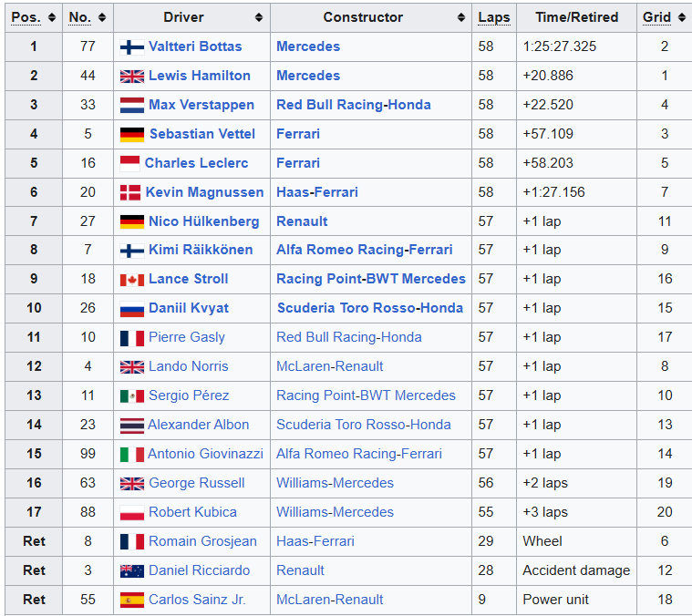Click the Laps column header

coord(494,17)
